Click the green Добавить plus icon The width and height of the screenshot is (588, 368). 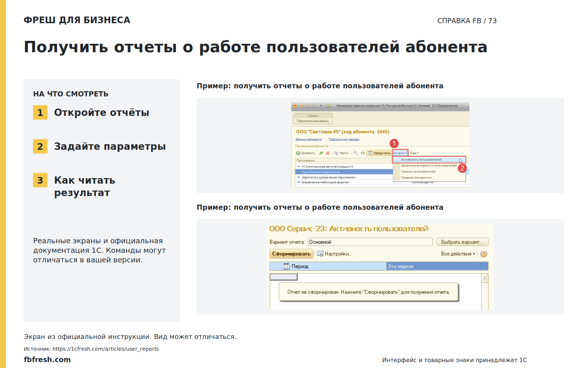[x=298, y=153]
